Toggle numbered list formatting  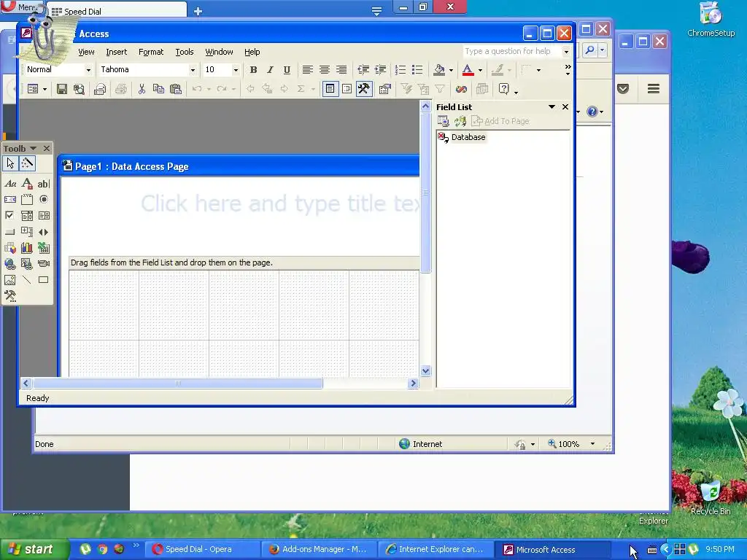400,70
